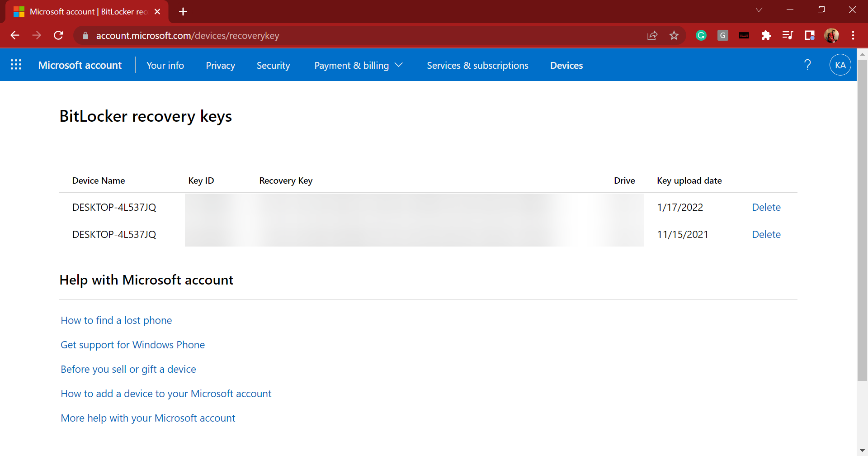Viewport: 868px width, 456px height.
Task: Open the KA account profile avatar
Action: click(840, 65)
